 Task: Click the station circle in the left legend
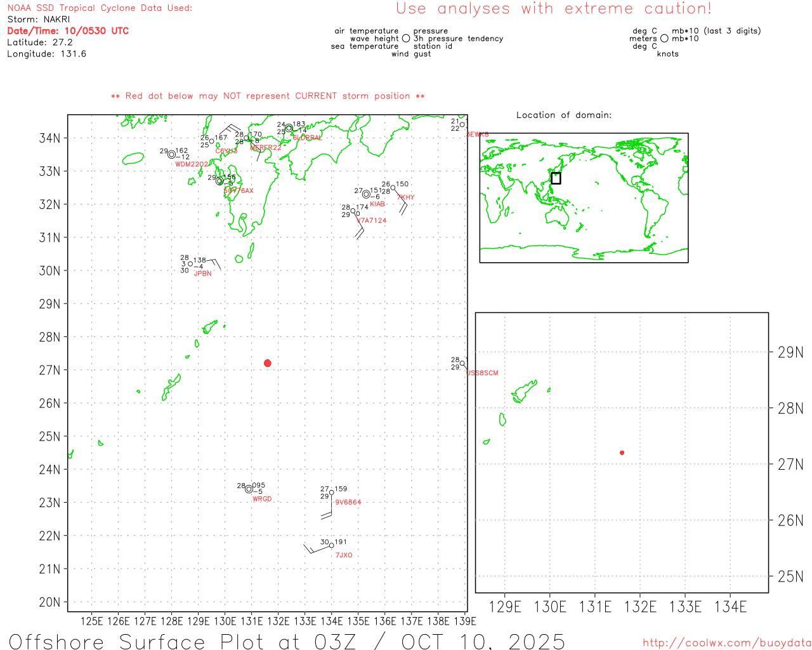(x=406, y=39)
